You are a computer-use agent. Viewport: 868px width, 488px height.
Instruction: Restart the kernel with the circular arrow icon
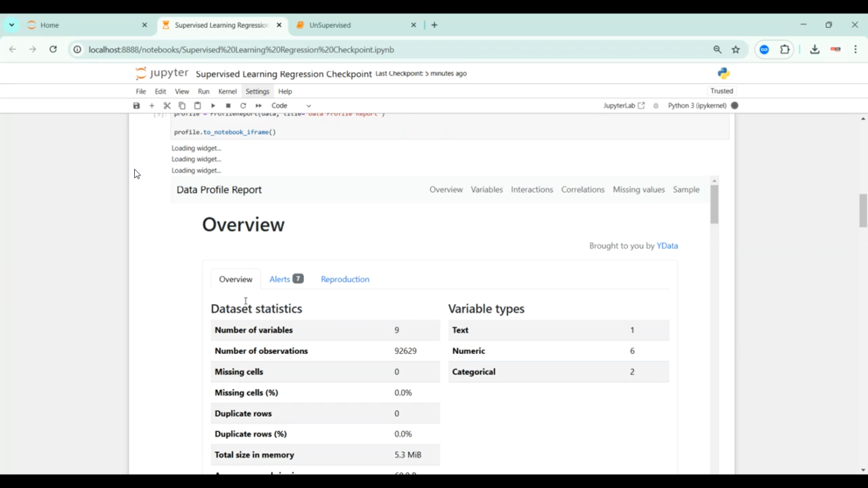(x=244, y=106)
